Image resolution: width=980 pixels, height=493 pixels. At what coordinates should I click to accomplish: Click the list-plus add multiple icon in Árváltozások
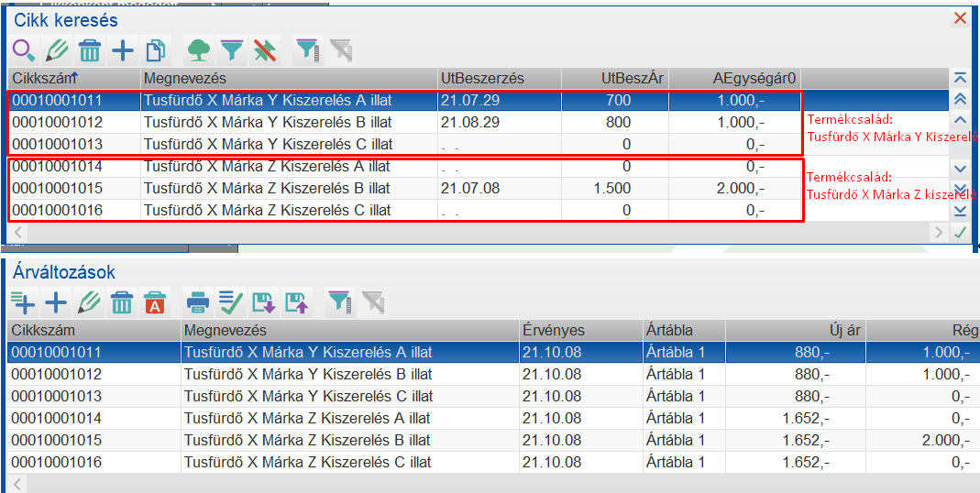(x=24, y=303)
